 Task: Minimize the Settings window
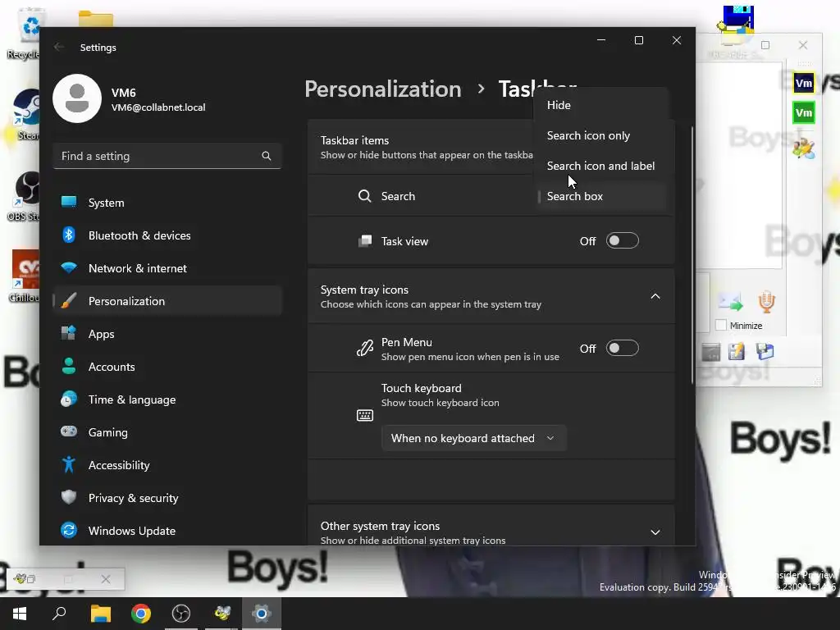(x=601, y=40)
